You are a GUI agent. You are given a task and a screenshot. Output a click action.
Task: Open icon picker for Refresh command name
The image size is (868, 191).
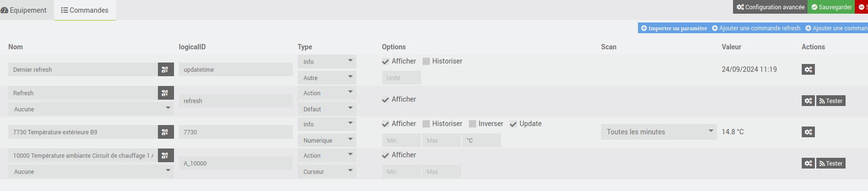[x=166, y=93]
